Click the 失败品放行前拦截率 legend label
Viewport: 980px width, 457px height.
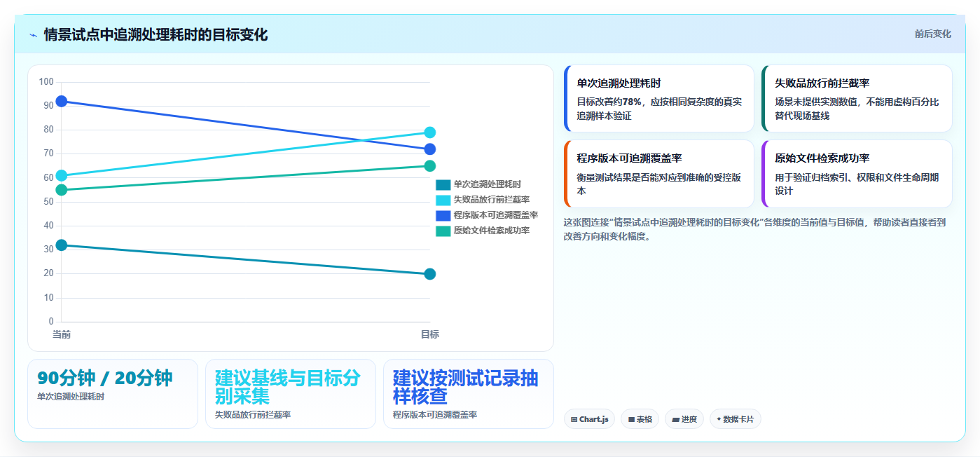tap(491, 200)
